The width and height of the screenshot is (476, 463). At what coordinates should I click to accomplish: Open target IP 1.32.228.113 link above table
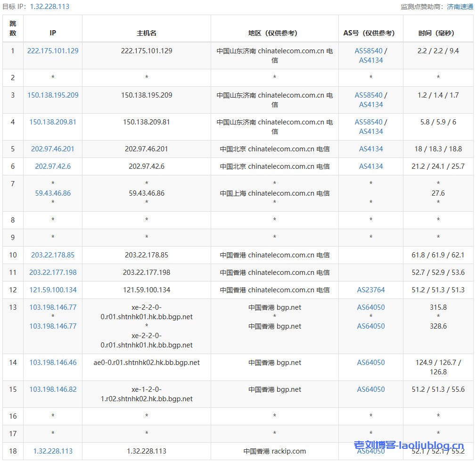(49, 7)
